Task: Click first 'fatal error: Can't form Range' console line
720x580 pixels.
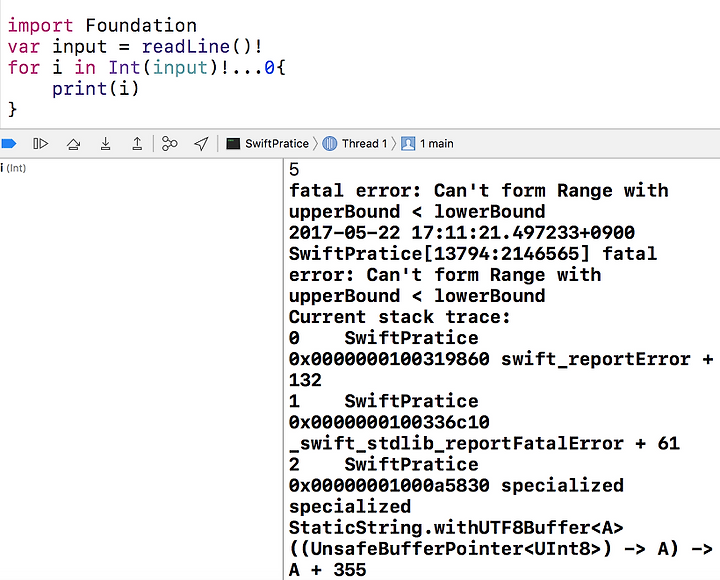Action: pyautogui.click(x=478, y=191)
